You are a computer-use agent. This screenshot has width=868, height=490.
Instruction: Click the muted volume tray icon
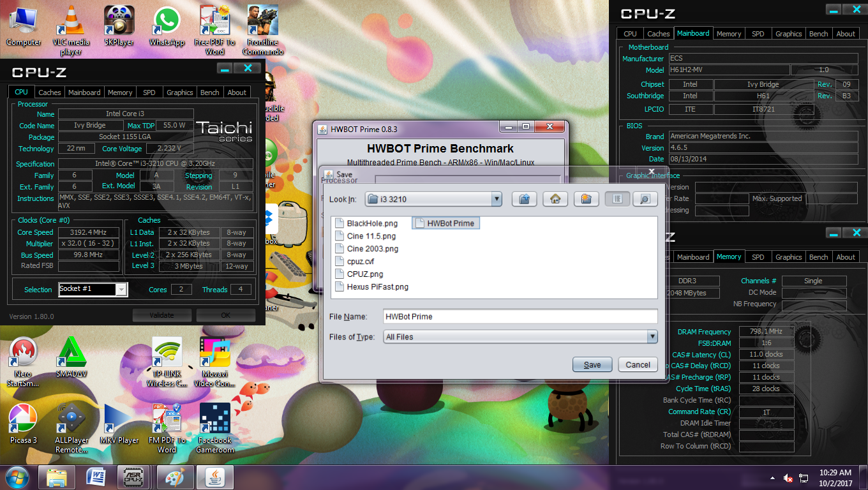pyautogui.click(x=788, y=477)
